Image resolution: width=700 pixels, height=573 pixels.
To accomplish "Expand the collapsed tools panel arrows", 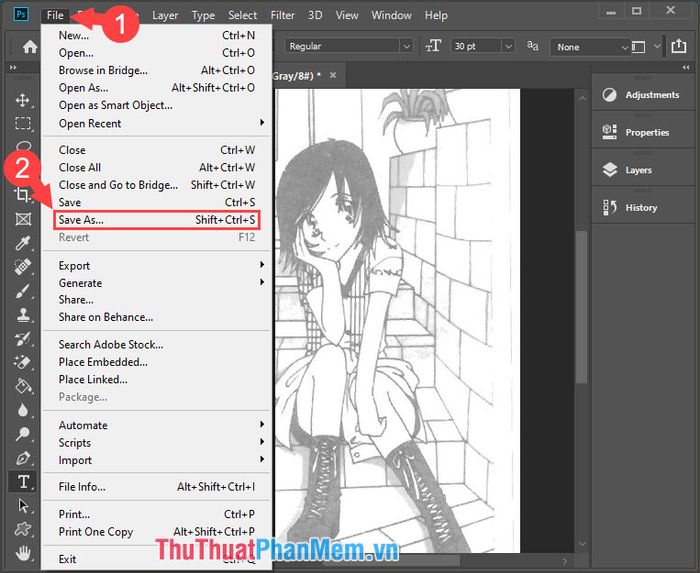I will coord(13,67).
